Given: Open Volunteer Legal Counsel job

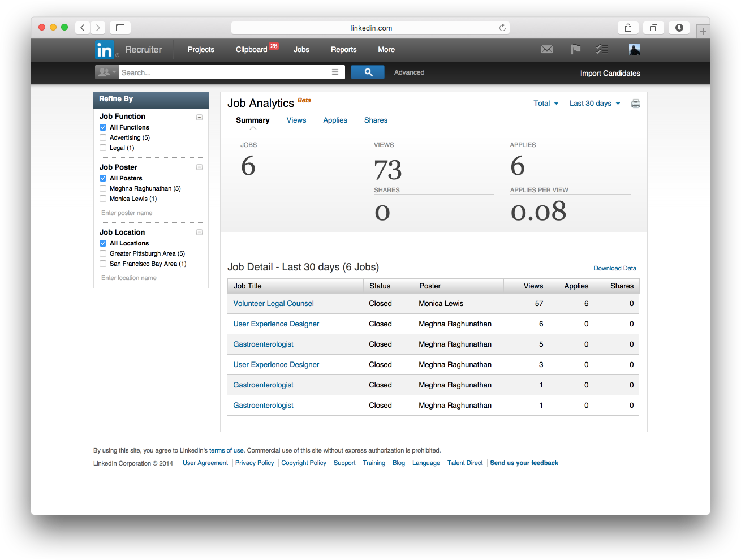Looking at the screenshot, I should 274,304.
